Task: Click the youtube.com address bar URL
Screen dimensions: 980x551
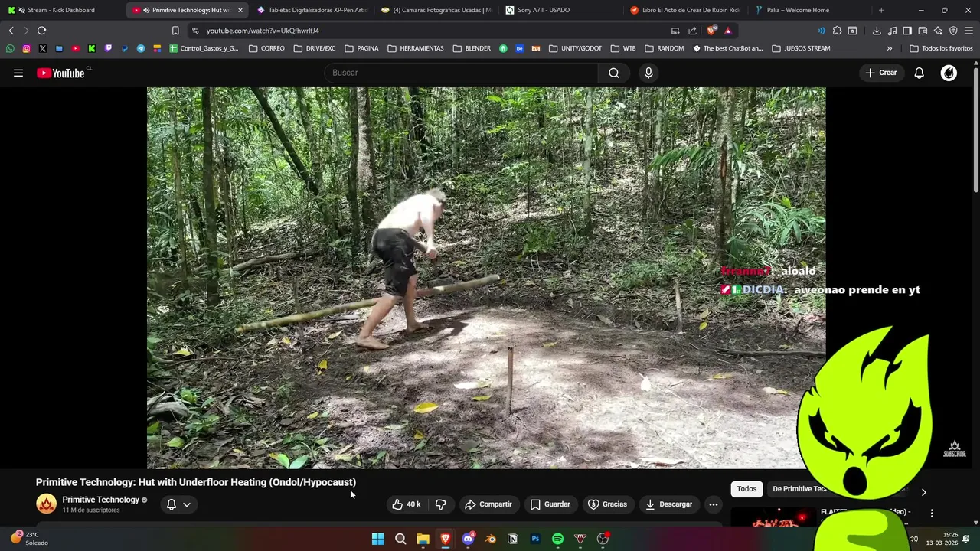Action: [x=263, y=31]
